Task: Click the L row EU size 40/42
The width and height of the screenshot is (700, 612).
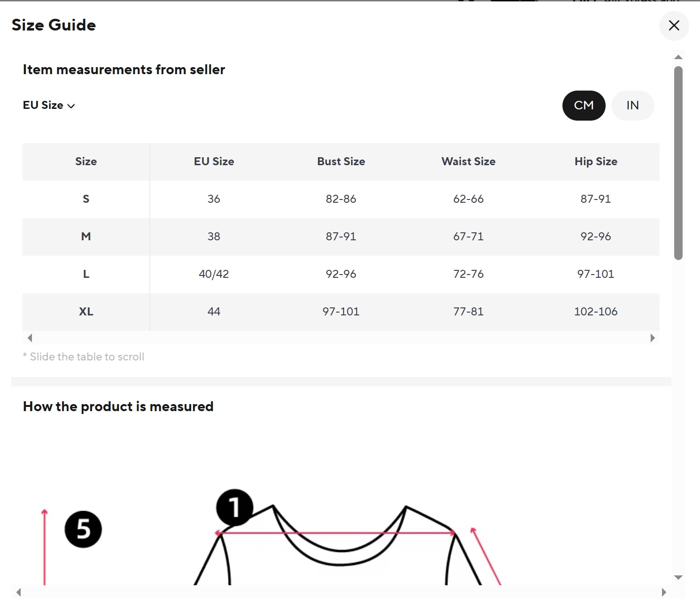Action: [x=214, y=274]
